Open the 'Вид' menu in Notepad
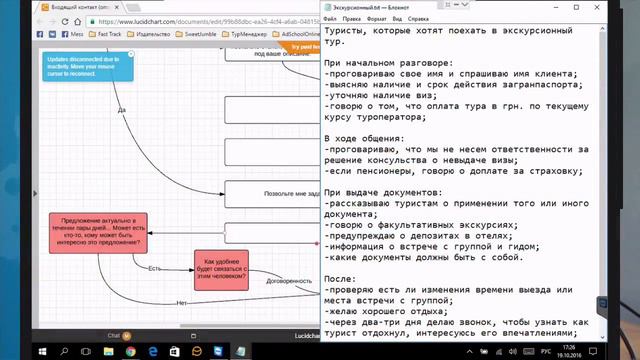 [x=397, y=19]
